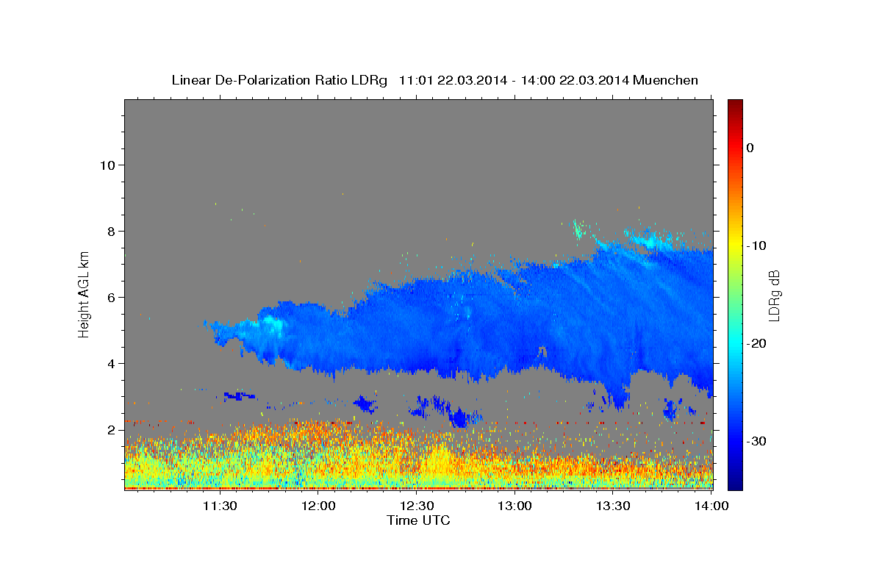Click the 14:00 time tick label
Screen dimensions: 882x588
point(712,506)
